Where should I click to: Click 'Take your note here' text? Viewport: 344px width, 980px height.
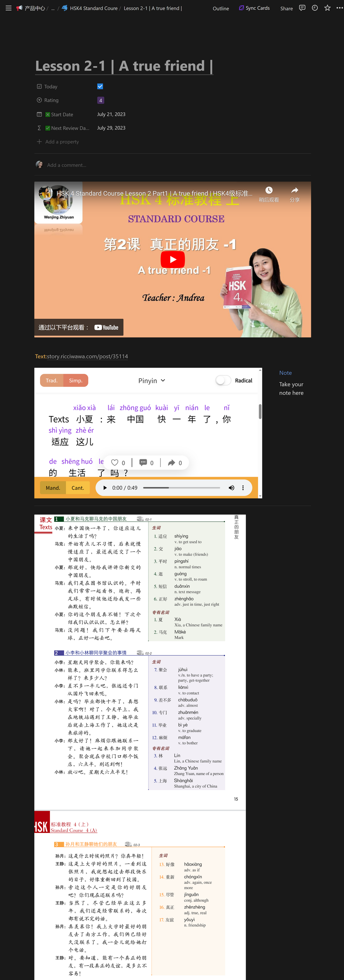[x=292, y=389]
